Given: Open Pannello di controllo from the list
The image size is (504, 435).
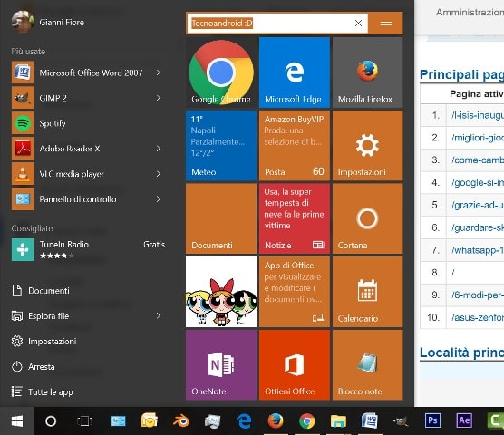Looking at the screenshot, I should pyautogui.click(x=89, y=199).
